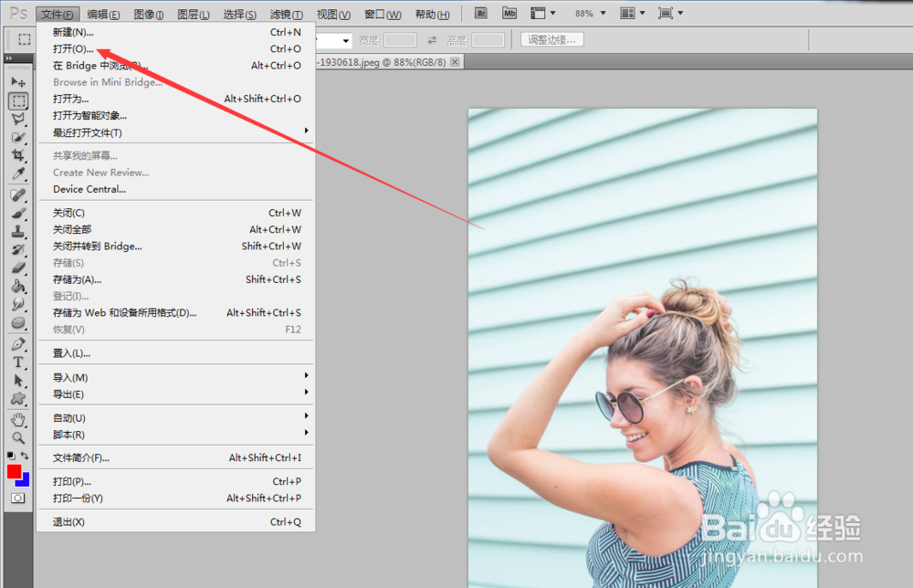
Task: Choose 置入(L)... menu entry
Action: 176,353
